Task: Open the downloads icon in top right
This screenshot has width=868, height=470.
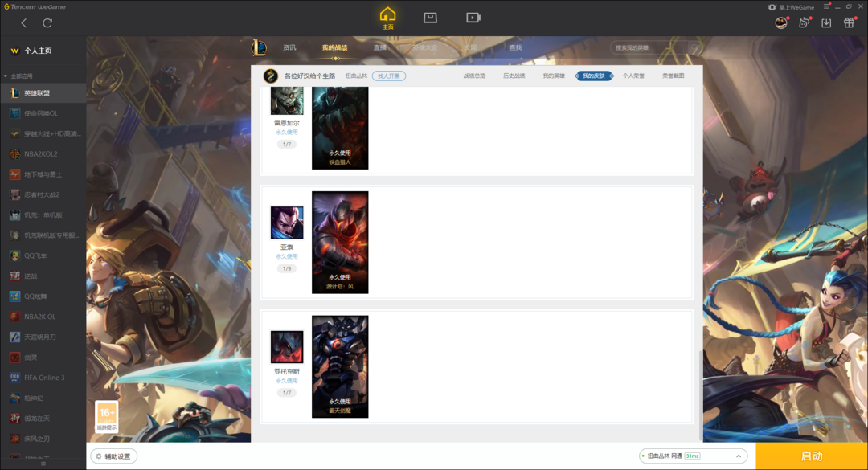Action: click(826, 22)
